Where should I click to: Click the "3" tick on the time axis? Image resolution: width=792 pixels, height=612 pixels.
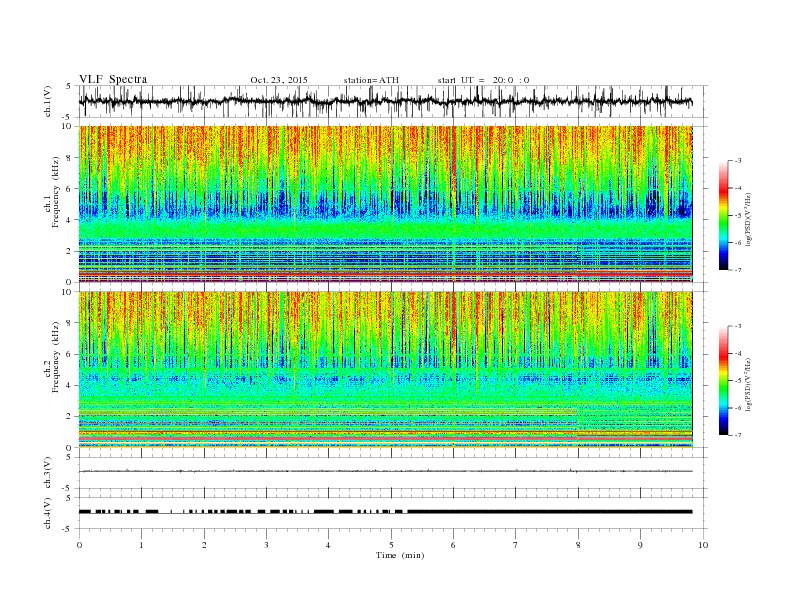tap(266, 545)
